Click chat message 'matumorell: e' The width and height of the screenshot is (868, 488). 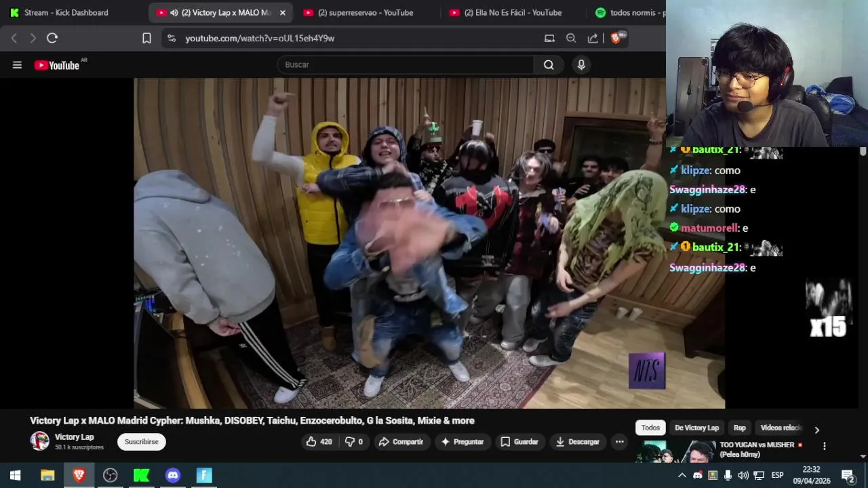pos(709,228)
